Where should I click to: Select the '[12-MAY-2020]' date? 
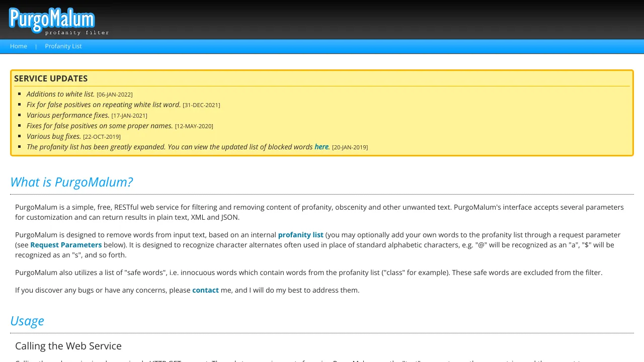[194, 126]
